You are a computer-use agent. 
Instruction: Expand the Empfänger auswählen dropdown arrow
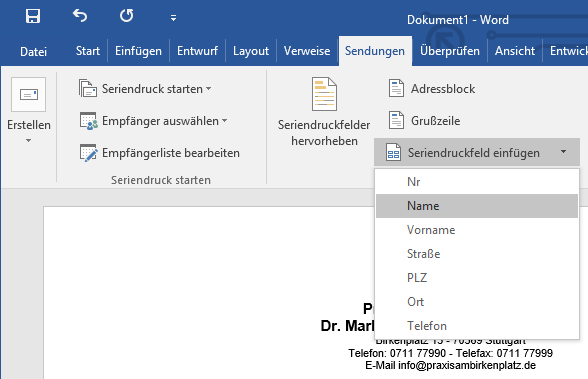point(224,121)
